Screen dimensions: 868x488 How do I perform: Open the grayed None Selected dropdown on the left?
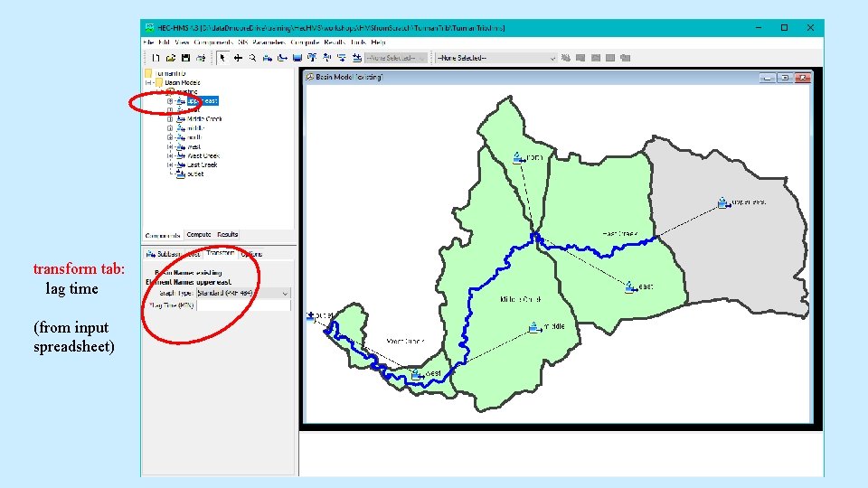tap(396, 58)
